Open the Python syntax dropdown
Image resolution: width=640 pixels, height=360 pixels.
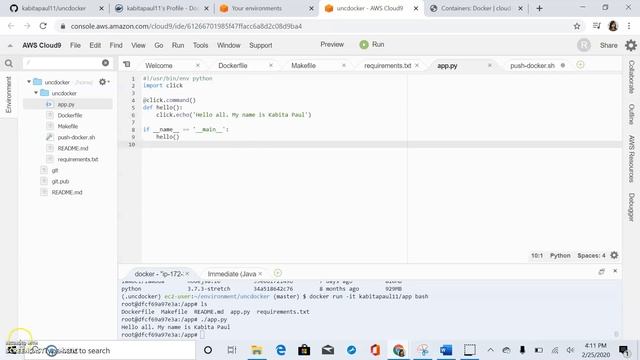[560, 256]
